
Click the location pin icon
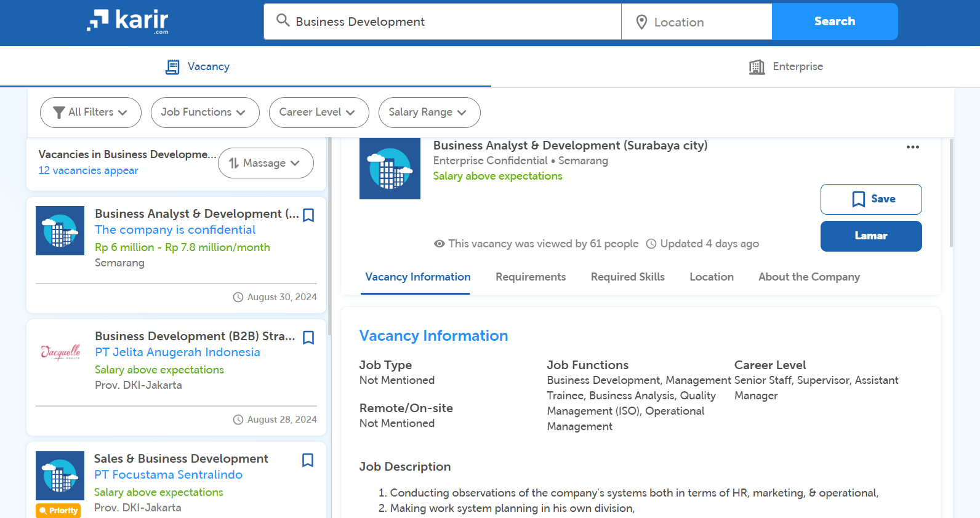pyautogui.click(x=641, y=22)
